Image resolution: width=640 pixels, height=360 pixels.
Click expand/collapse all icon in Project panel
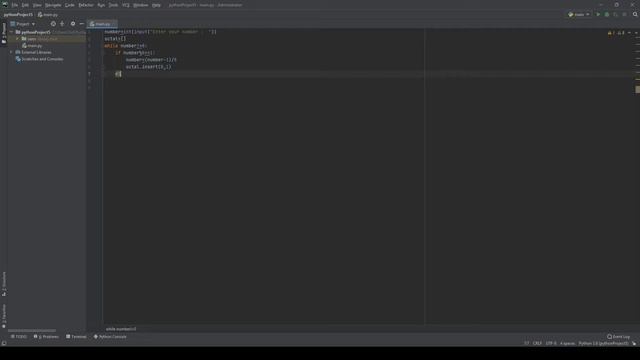(62, 24)
